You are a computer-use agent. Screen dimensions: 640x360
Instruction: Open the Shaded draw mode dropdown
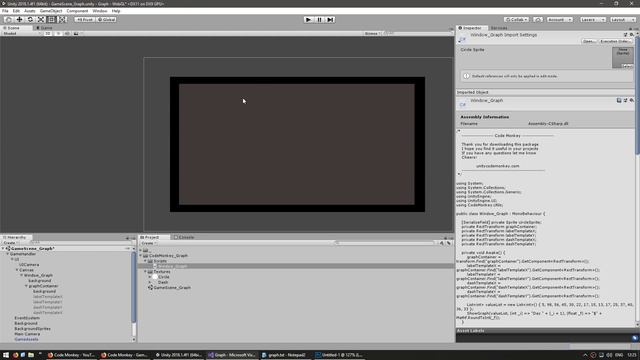21,33
